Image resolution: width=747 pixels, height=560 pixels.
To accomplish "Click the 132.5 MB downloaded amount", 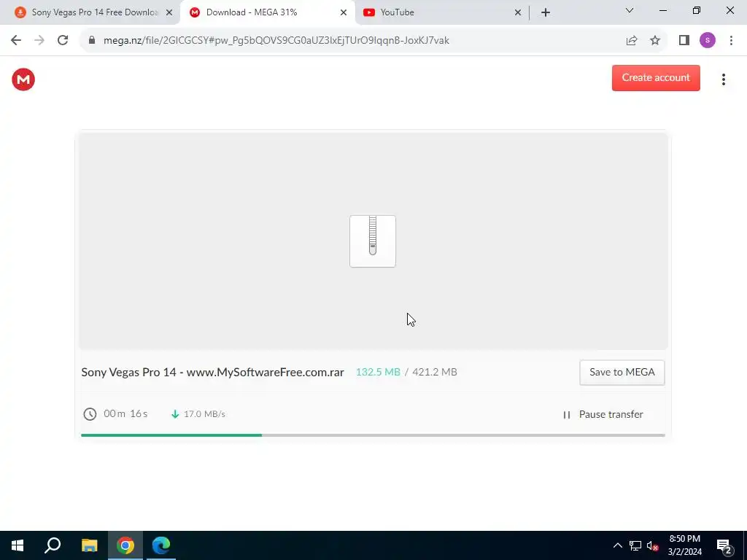I will (x=378, y=372).
